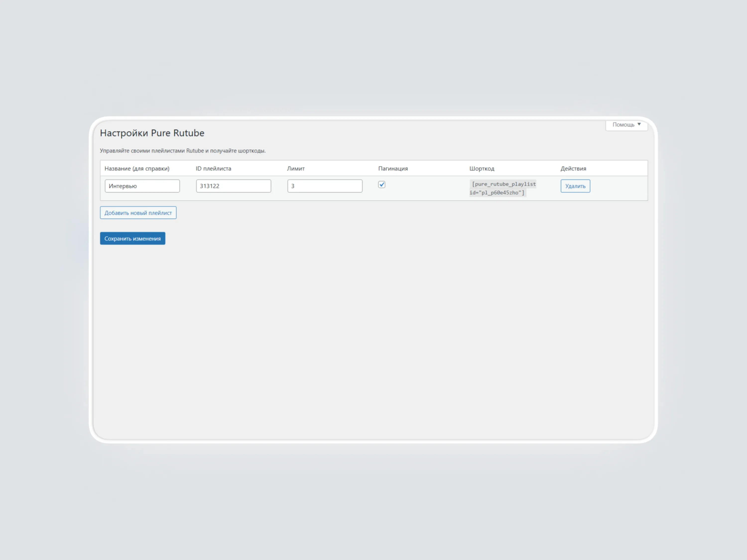This screenshot has height=560, width=747.
Task: Click Добавить новый плейлист button
Action: point(138,213)
